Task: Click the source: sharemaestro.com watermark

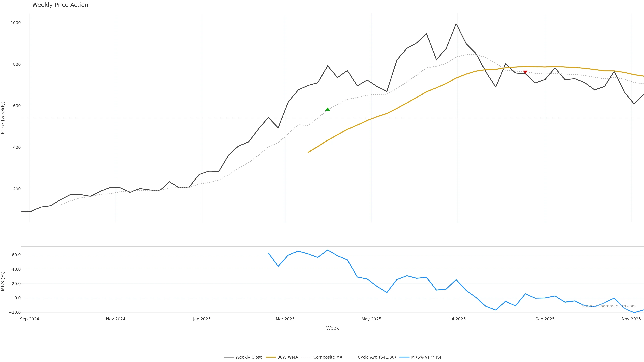Action: tap(609, 306)
